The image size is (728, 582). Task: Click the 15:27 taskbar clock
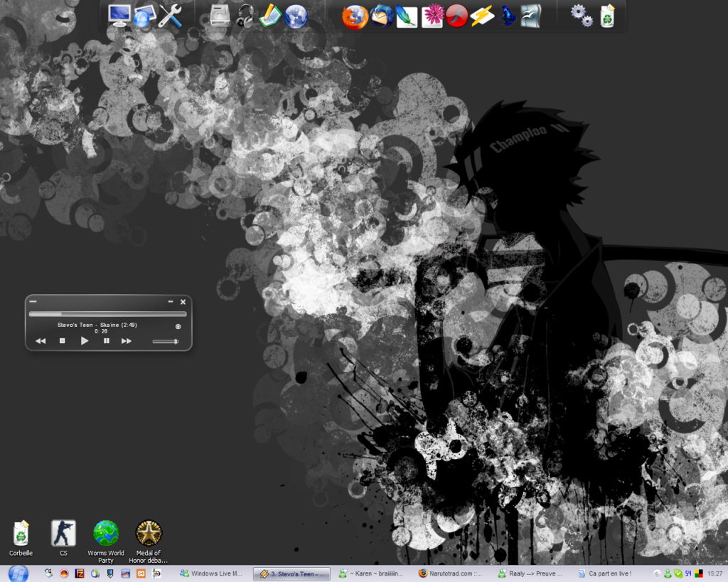(x=714, y=574)
